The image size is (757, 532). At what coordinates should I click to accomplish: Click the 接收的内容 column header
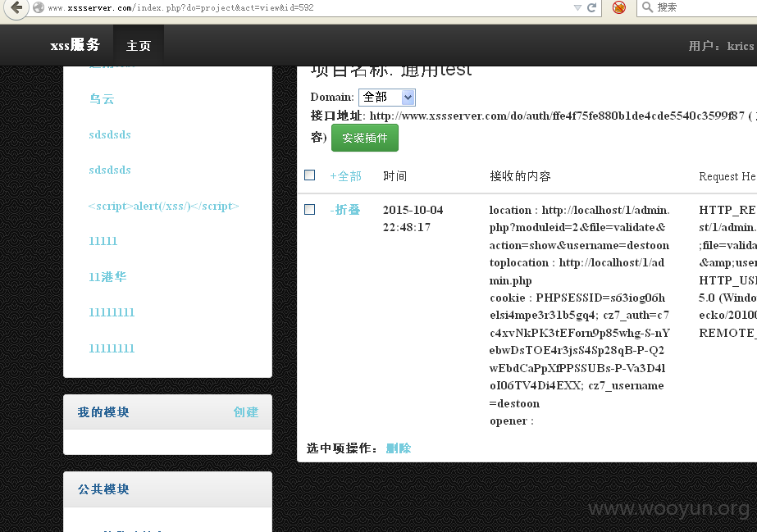(520, 176)
